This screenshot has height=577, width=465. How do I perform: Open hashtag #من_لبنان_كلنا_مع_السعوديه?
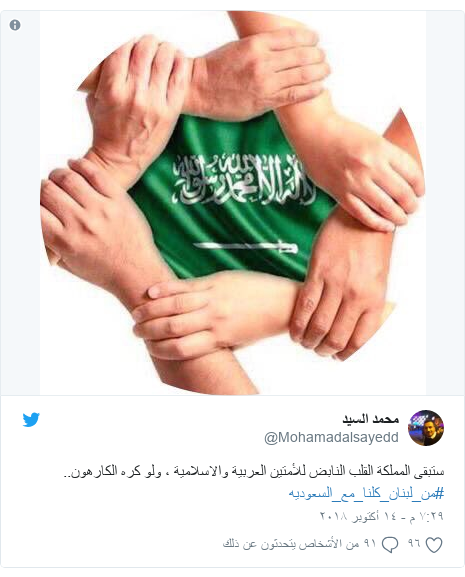click(x=366, y=493)
